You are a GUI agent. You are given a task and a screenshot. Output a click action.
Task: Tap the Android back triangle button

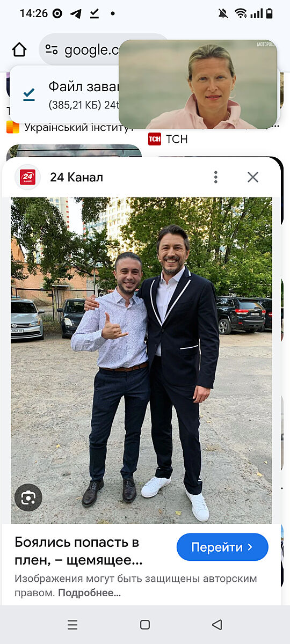(217, 625)
